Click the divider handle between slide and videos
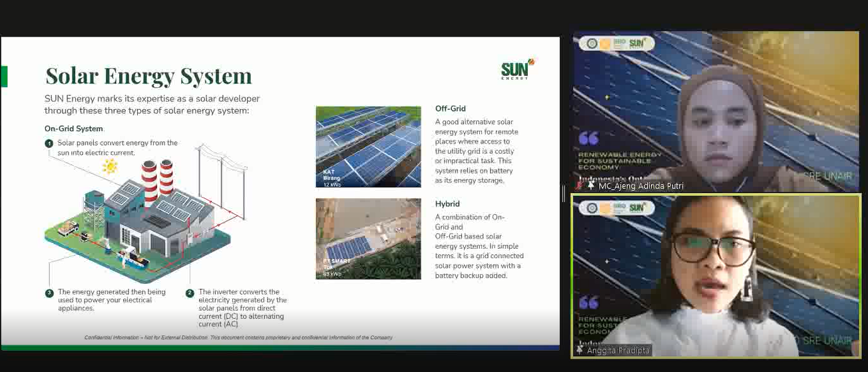Screen dimensions: 868x372 coord(564,194)
